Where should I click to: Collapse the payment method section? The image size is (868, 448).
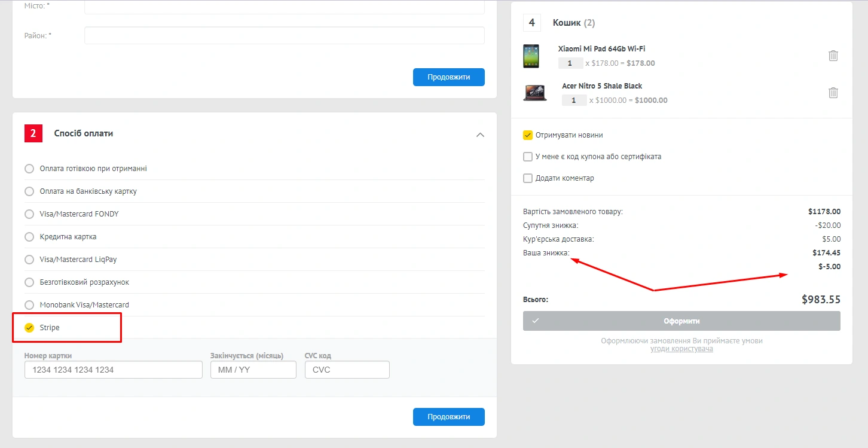pos(479,135)
